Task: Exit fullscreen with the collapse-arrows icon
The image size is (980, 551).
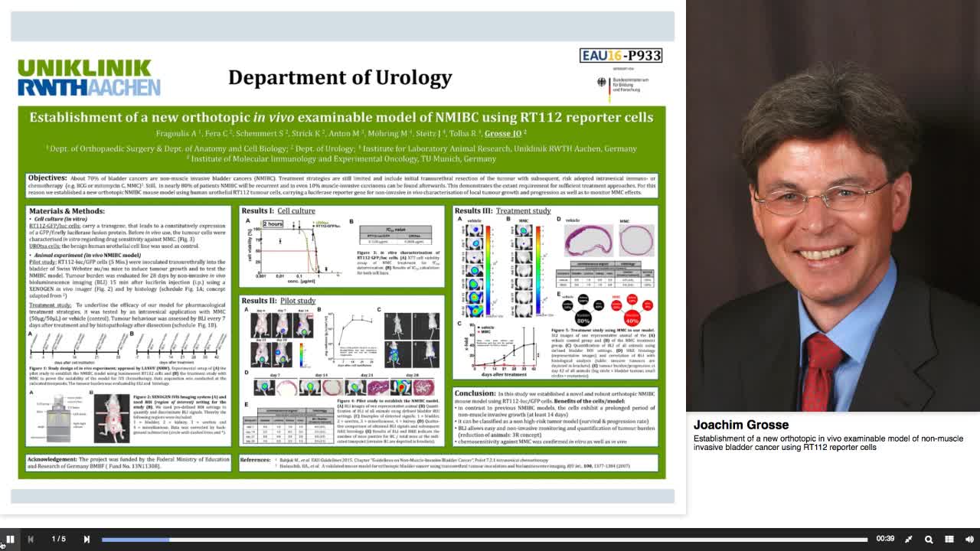Action: tap(907, 539)
